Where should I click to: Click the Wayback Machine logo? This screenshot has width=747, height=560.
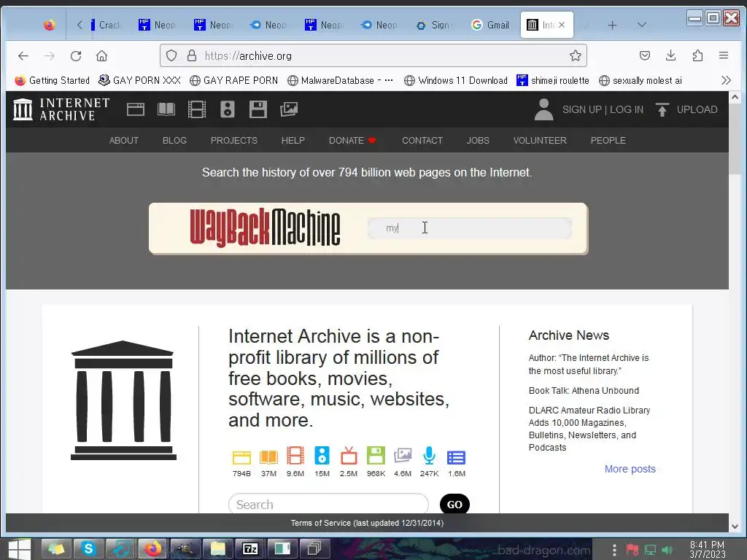pos(265,228)
